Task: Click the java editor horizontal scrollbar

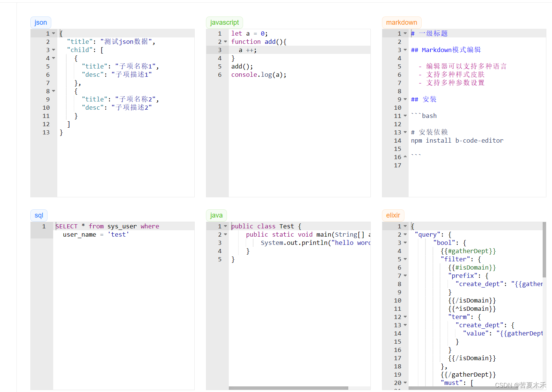Action: [x=288, y=388]
